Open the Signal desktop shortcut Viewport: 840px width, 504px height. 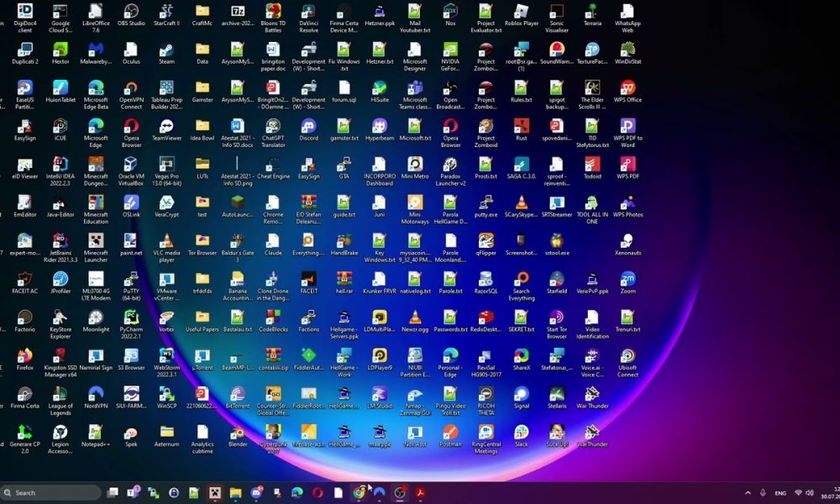[x=521, y=394]
